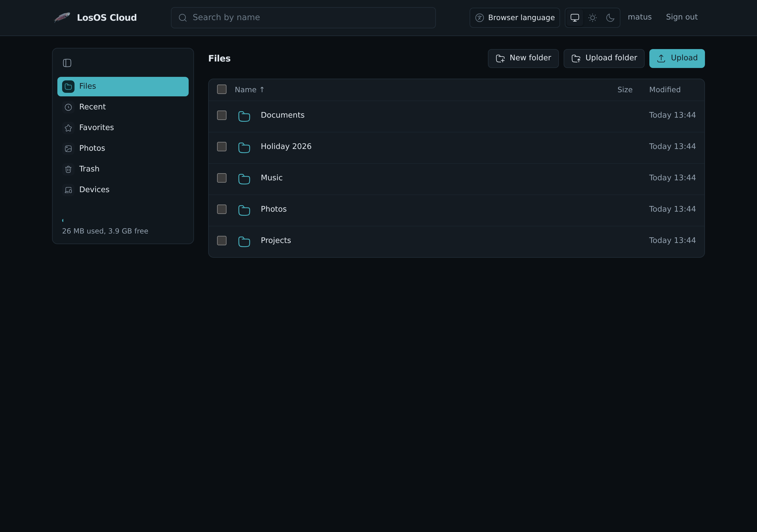Click the Projects folder name
Viewport: 757px width, 532px height.
tap(276, 241)
